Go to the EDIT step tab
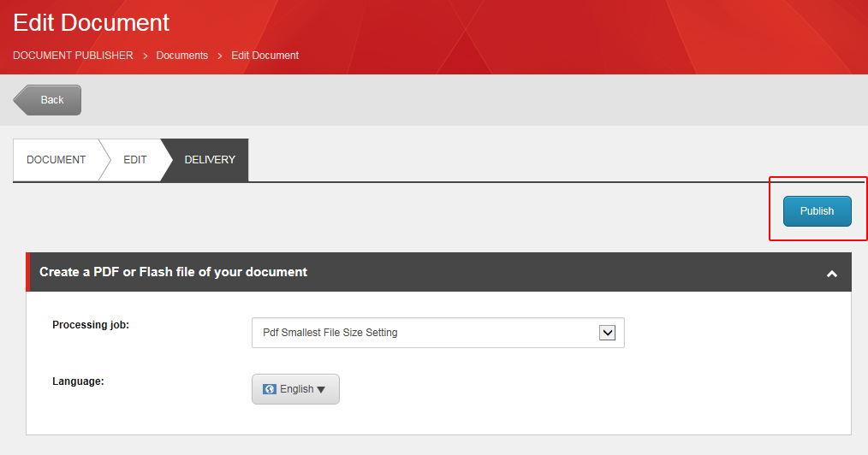The image size is (868, 455). [x=135, y=160]
